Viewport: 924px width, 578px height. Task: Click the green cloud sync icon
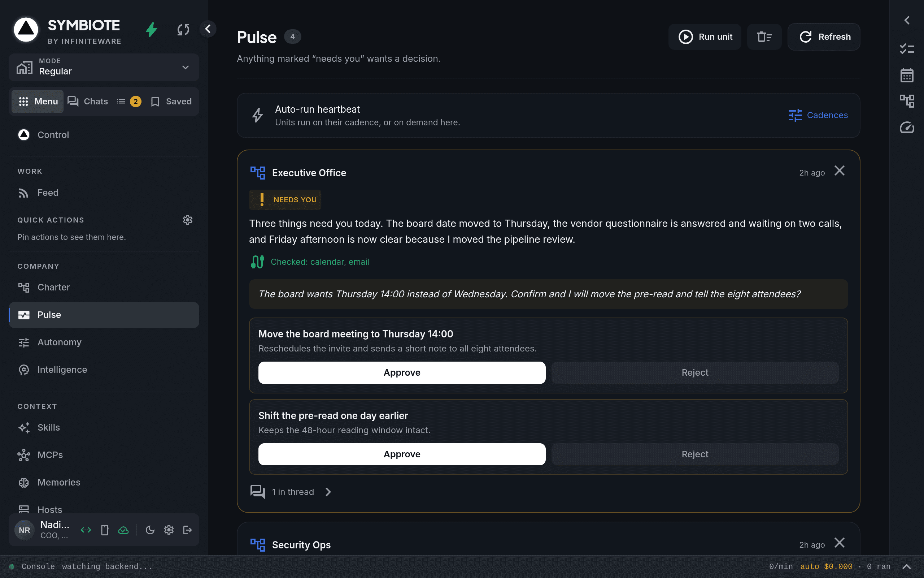tap(123, 530)
